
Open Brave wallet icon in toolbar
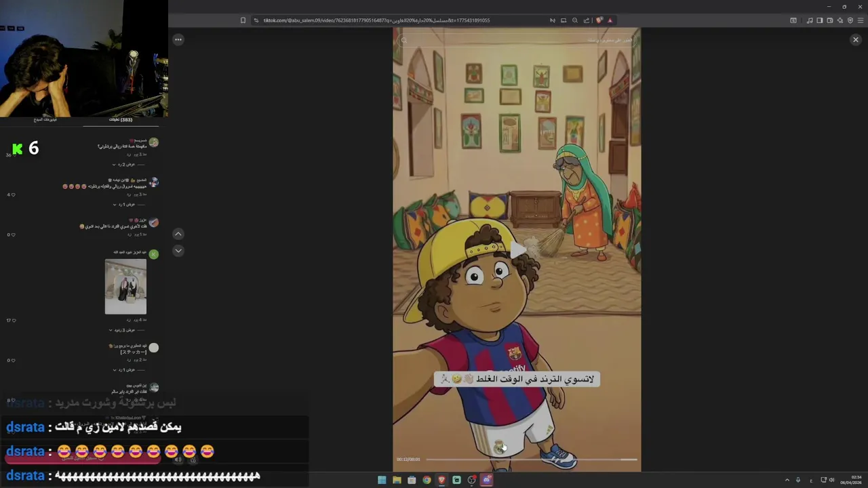click(829, 20)
